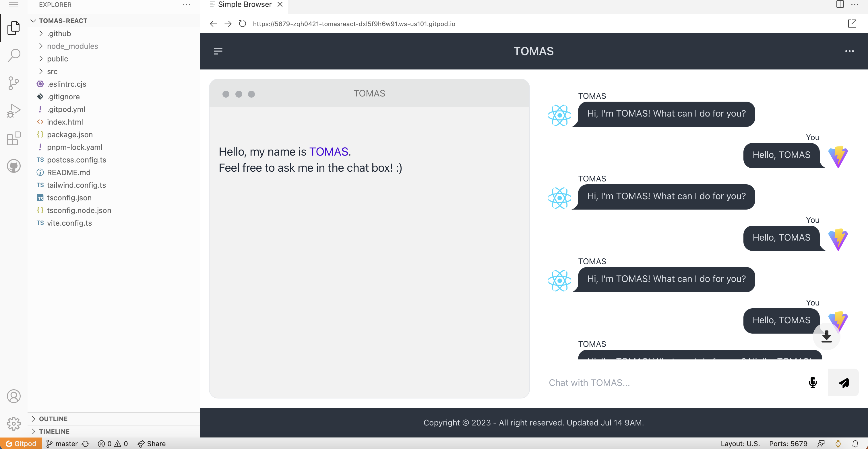
Task: Click the TOMAS hyperlink in greeting text
Action: [329, 152]
